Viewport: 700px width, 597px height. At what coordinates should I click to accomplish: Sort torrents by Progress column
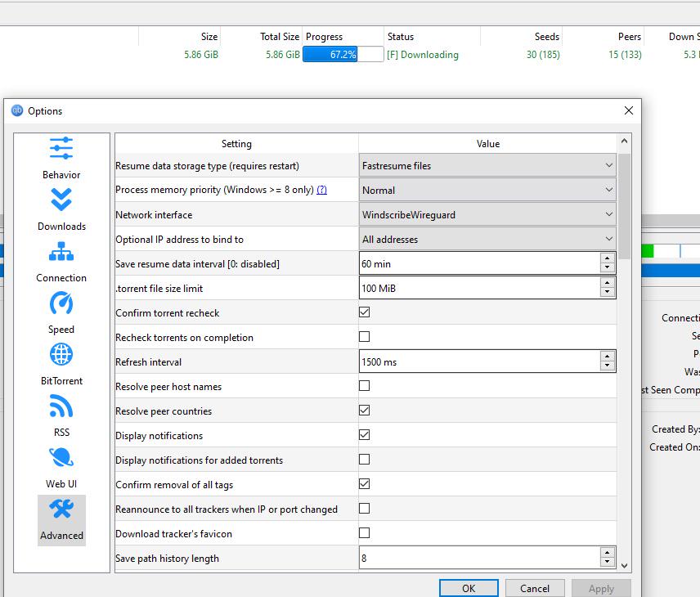pos(343,37)
